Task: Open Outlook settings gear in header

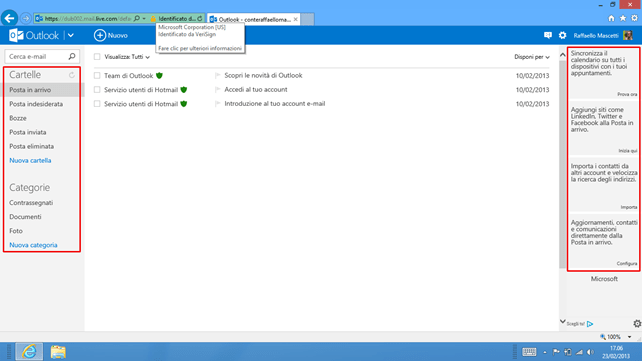Action: (563, 36)
